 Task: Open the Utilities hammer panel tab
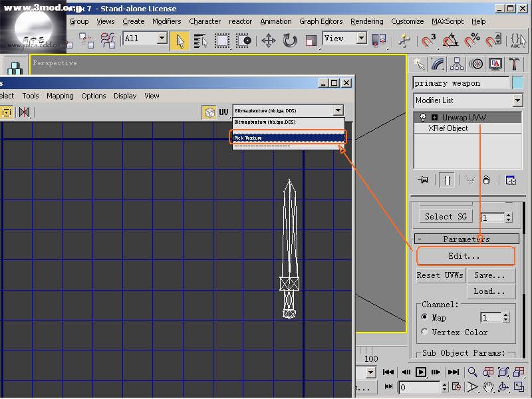click(x=515, y=64)
